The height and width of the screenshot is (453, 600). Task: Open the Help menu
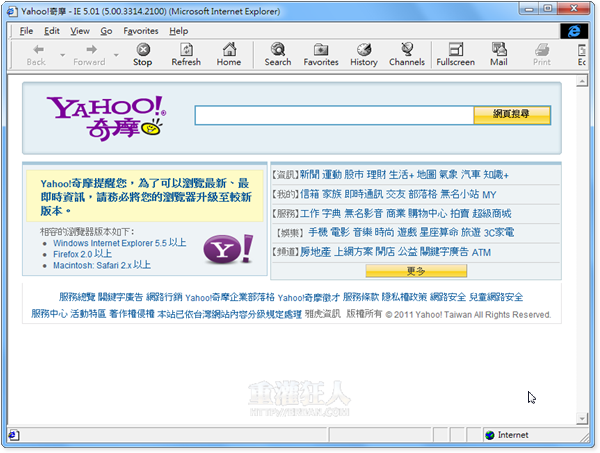[179, 31]
